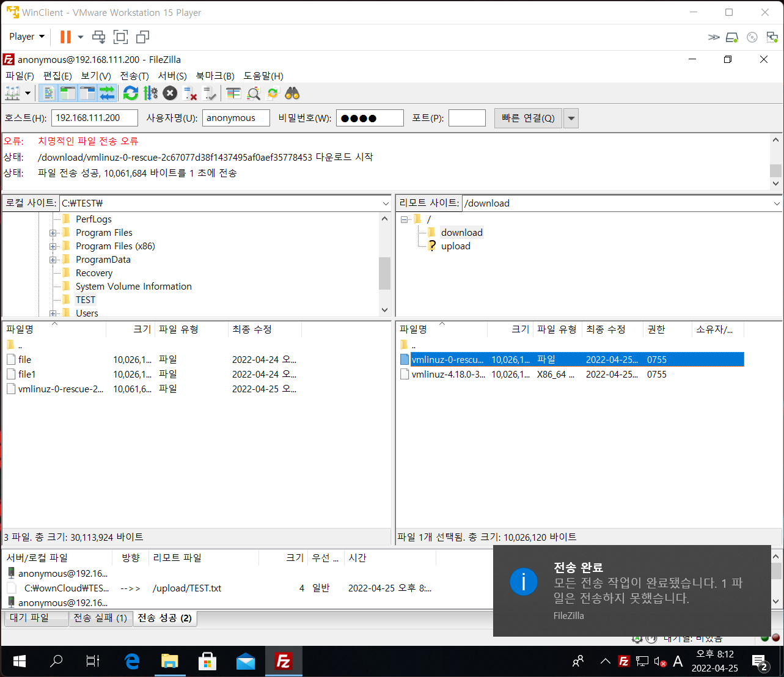
Task: Open local site path dropdown
Action: (386, 203)
